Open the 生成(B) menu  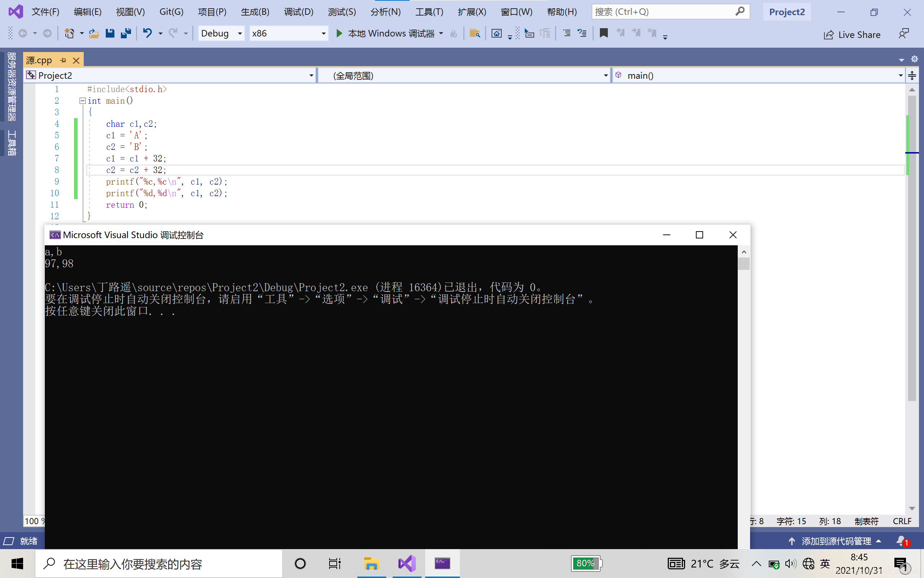(x=255, y=12)
